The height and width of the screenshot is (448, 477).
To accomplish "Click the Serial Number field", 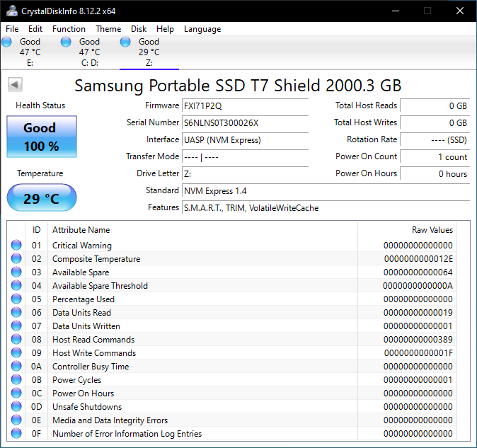I will [245, 123].
